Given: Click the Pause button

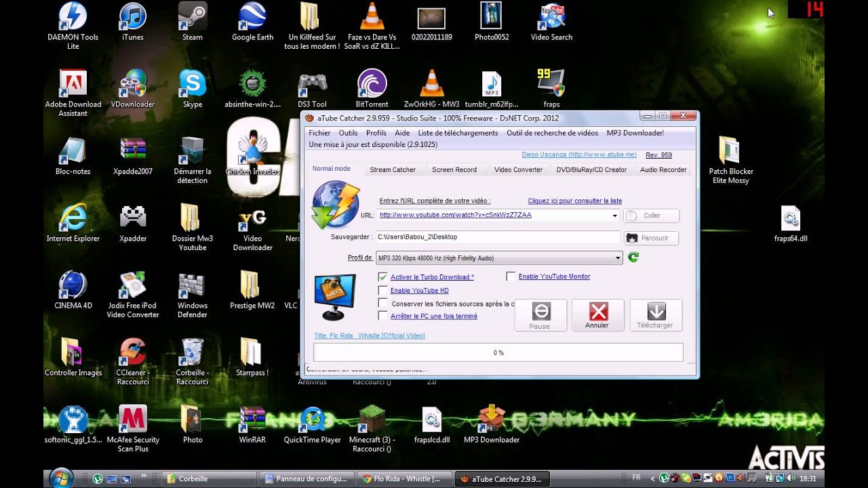Looking at the screenshot, I should coord(540,316).
